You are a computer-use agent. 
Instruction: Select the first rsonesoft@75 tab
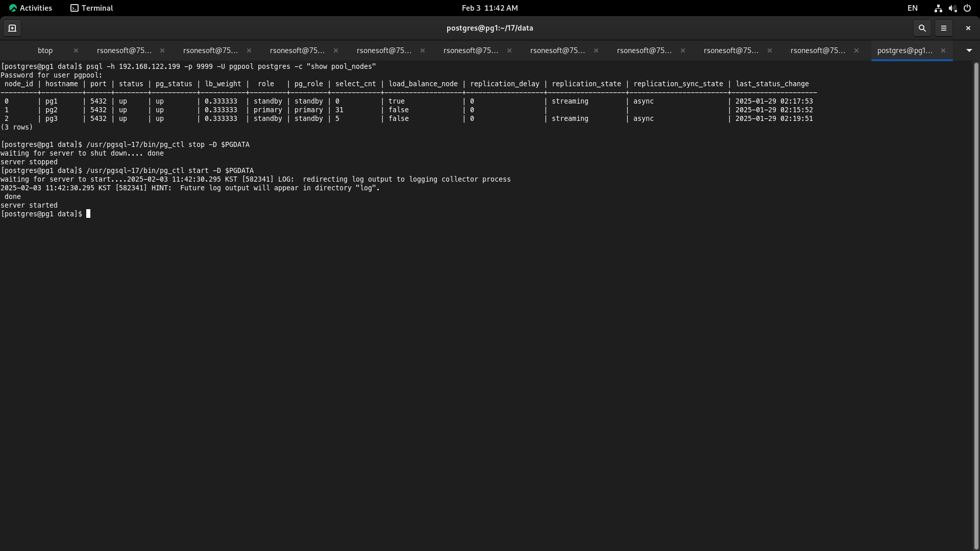[x=124, y=51]
